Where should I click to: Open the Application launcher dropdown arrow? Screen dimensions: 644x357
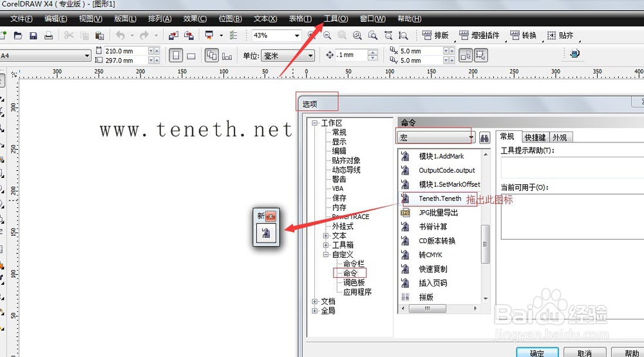pyautogui.click(x=222, y=35)
